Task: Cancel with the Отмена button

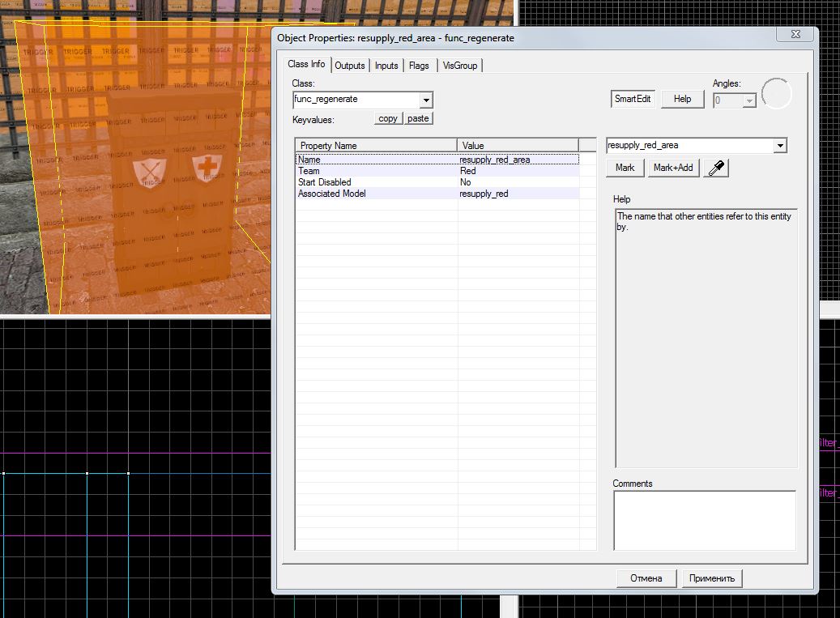Action: click(646, 578)
